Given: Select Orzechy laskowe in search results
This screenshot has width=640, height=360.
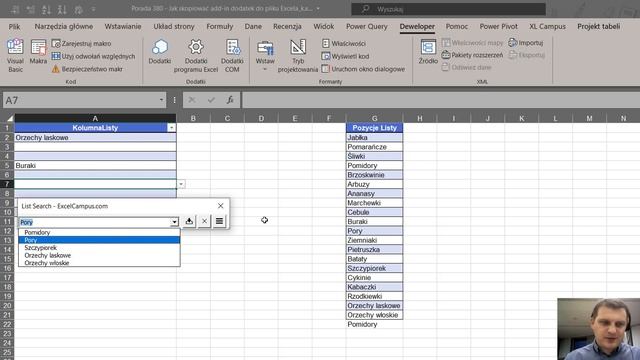Looking at the screenshot, I should click(x=99, y=256).
